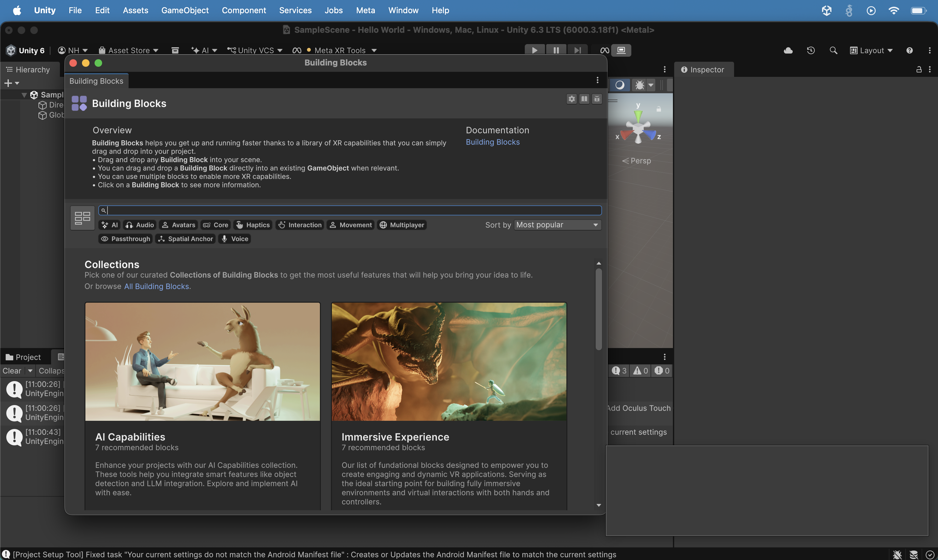Click the Clear button in Console

click(x=12, y=371)
